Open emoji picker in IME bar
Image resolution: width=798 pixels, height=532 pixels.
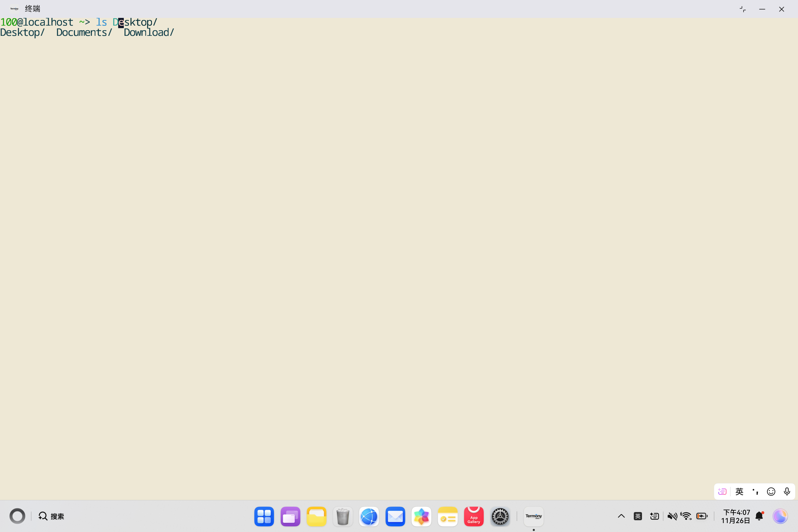(x=771, y=491)
